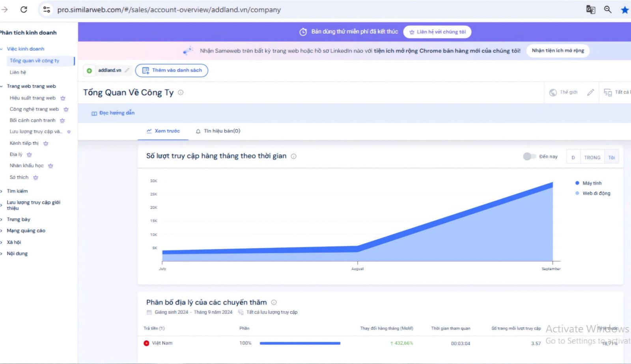Click the zoom magnifier icon in address bar
631x364 pixels.
pyautogui.click(x=608, y=9)
